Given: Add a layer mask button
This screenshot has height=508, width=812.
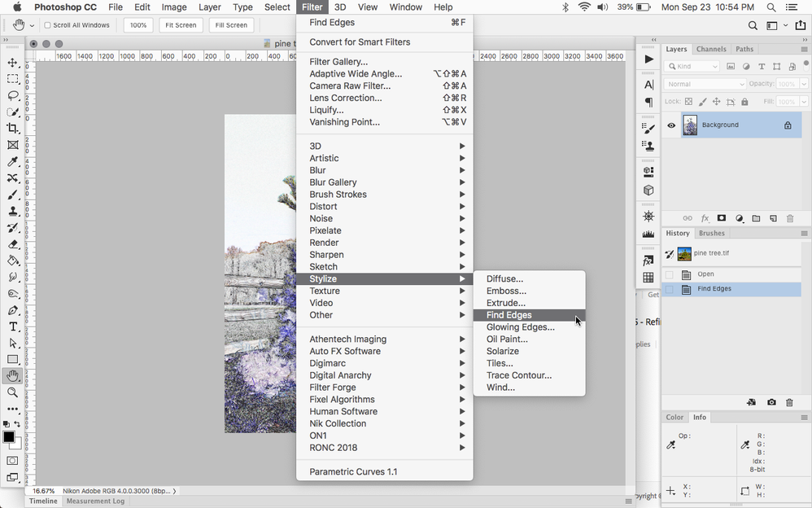Looking at the screenshot, I should click(722, 218).
